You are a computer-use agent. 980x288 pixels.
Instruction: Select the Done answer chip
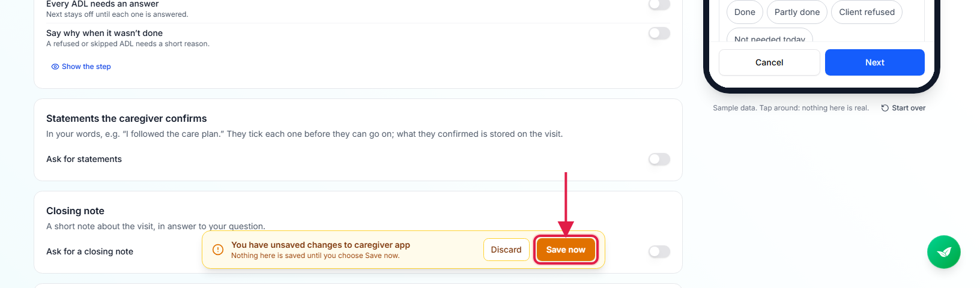pyautogui.click(x=745, y=12)
